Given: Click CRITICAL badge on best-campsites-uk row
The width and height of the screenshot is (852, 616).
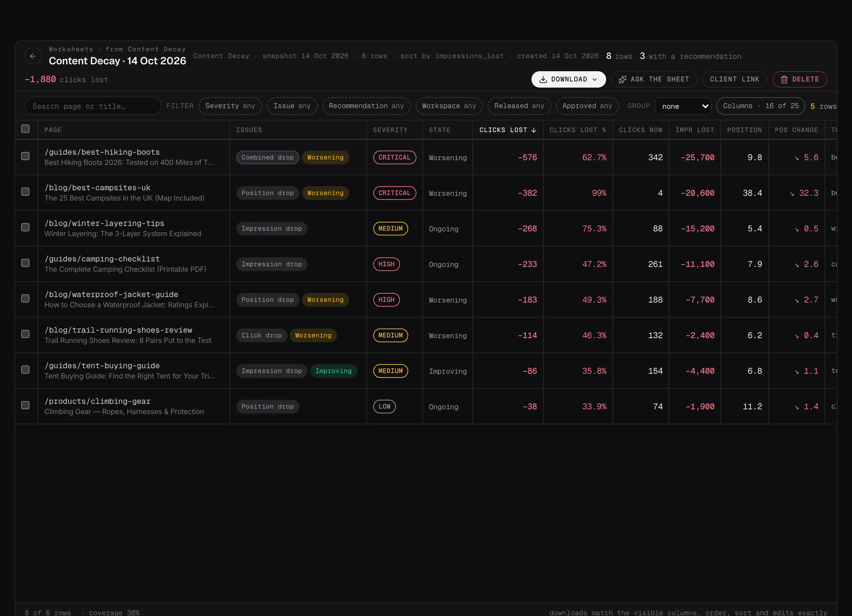Looking at the screenshot, I should pos(394,193).
